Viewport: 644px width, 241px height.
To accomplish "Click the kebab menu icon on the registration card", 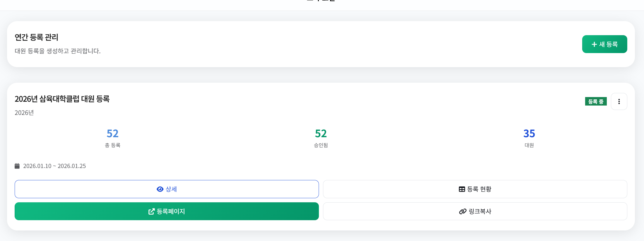I will tap(619, 101).
